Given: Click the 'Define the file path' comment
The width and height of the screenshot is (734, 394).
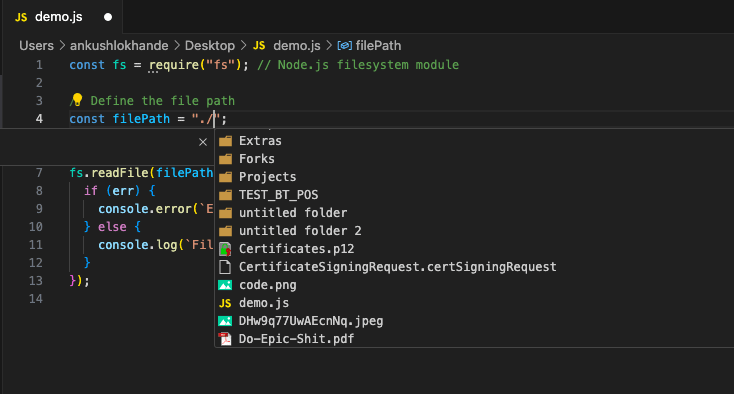Looking at the screenshot, I should click(162, 101).
